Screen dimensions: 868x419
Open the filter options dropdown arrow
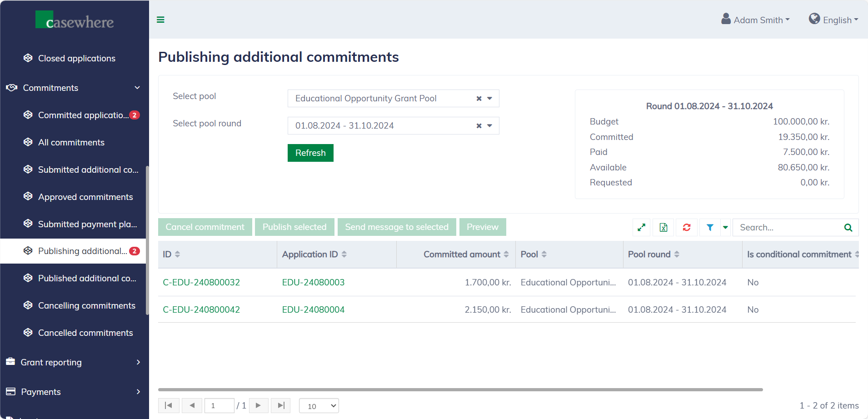[725, 227]
